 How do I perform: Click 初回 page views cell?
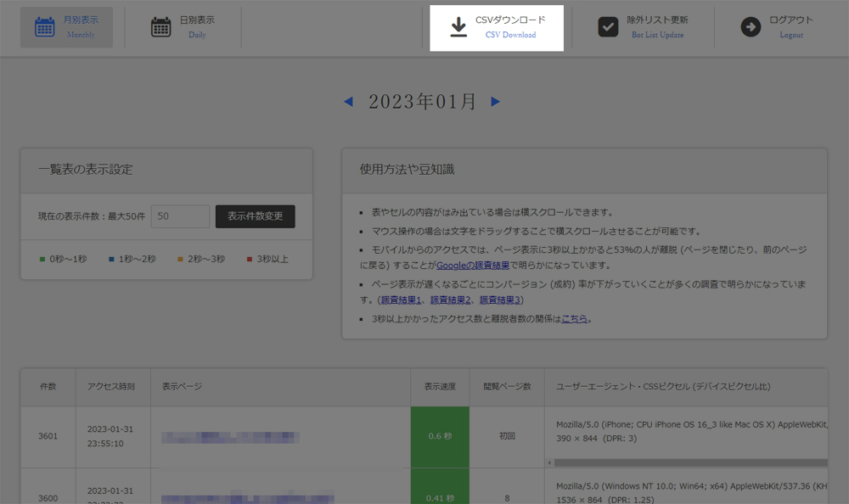[507, 436]
